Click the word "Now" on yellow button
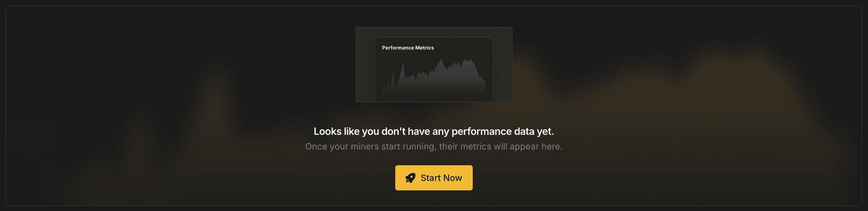The width and height of the screenshot is (868, 211). [453, 178]
